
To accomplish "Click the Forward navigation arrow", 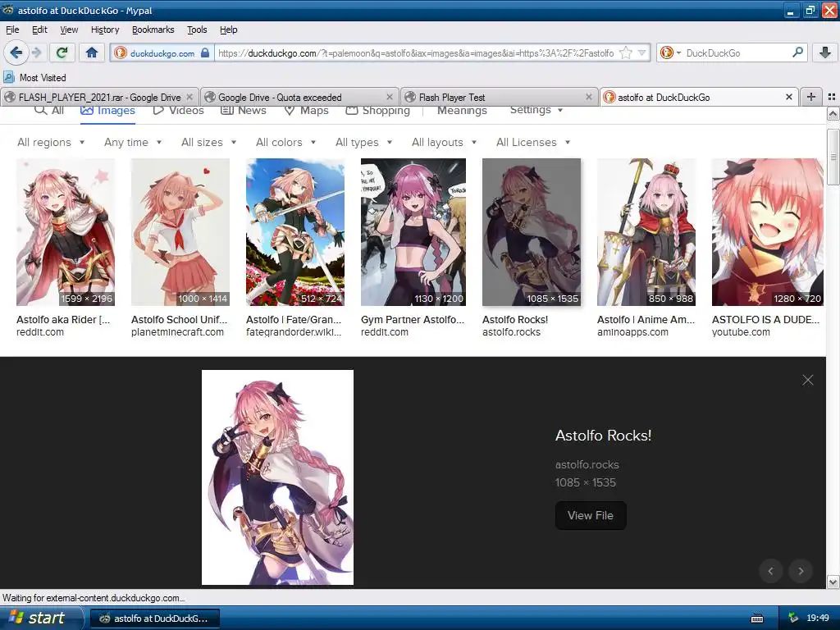I will pos(36,52).
